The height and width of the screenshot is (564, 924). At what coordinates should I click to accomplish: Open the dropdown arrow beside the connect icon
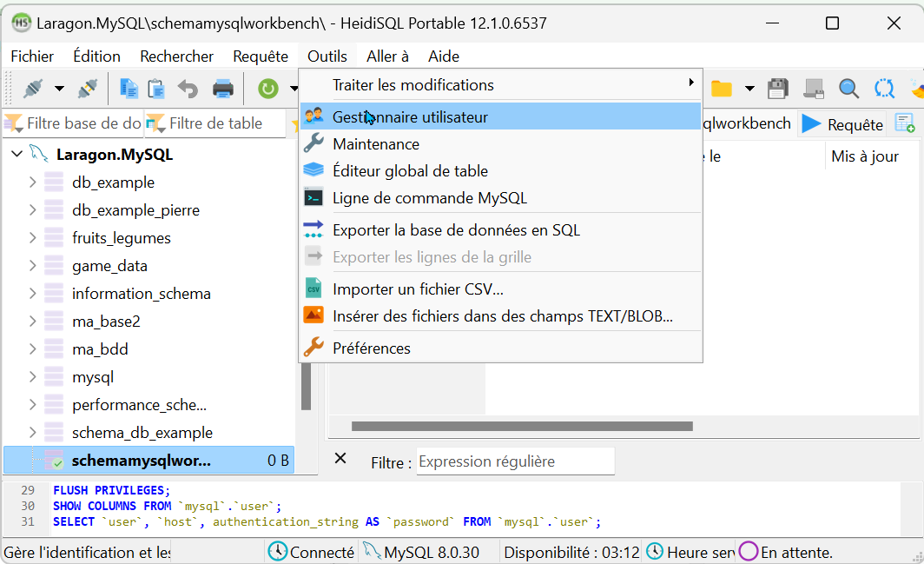(x=59, y=88)
